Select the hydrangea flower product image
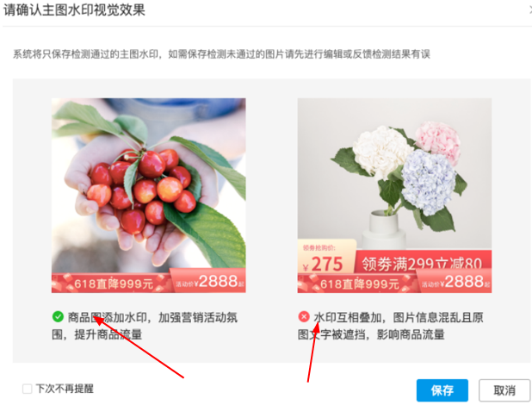This screenshot has height=405, width=532. 394,196
